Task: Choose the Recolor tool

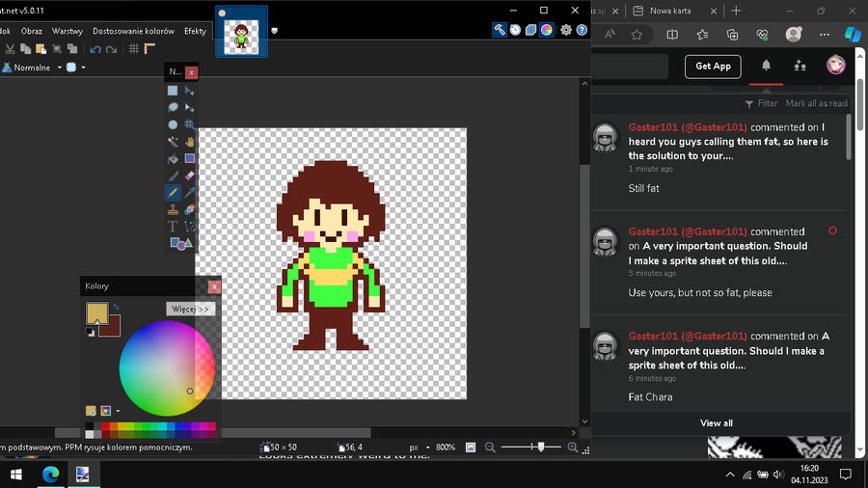Action: (189, 209)
